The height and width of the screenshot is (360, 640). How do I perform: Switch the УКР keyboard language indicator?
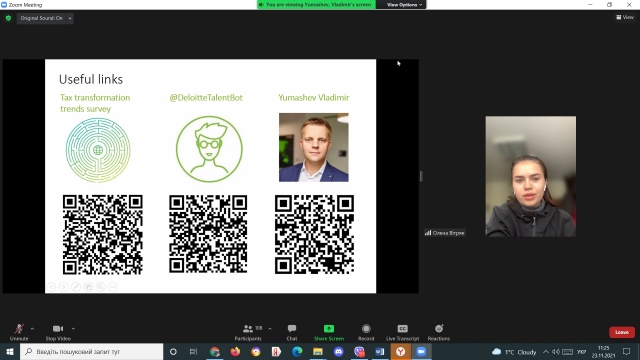582,352
